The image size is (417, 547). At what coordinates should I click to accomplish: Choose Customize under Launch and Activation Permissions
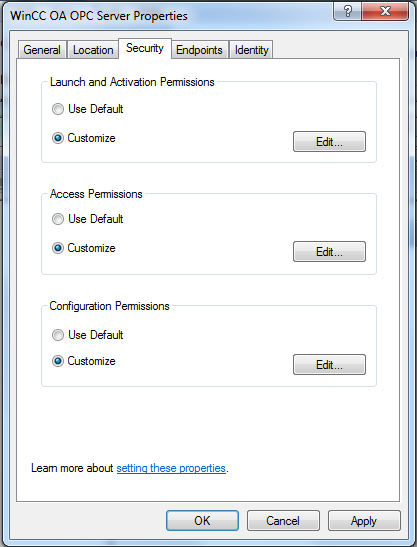point(84,138)
